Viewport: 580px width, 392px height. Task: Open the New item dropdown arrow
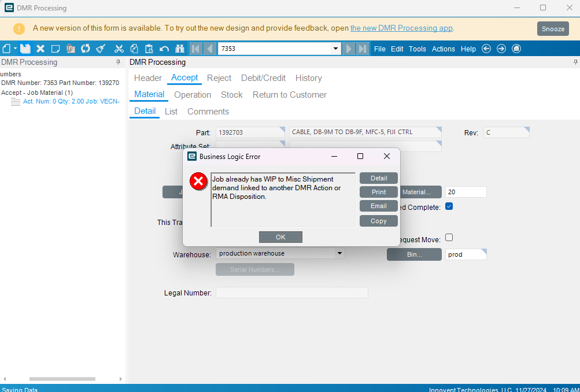tap(15, 49)
